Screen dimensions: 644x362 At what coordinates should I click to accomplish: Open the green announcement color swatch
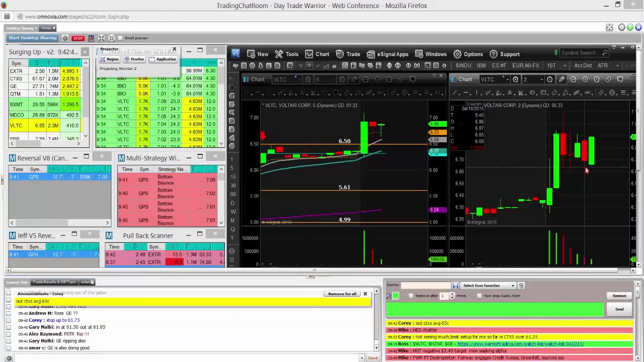395,296
